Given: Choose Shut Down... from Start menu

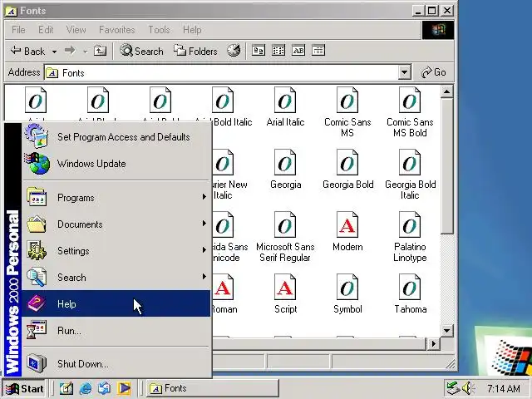Looking at the screenshot, I should point(116,363).
